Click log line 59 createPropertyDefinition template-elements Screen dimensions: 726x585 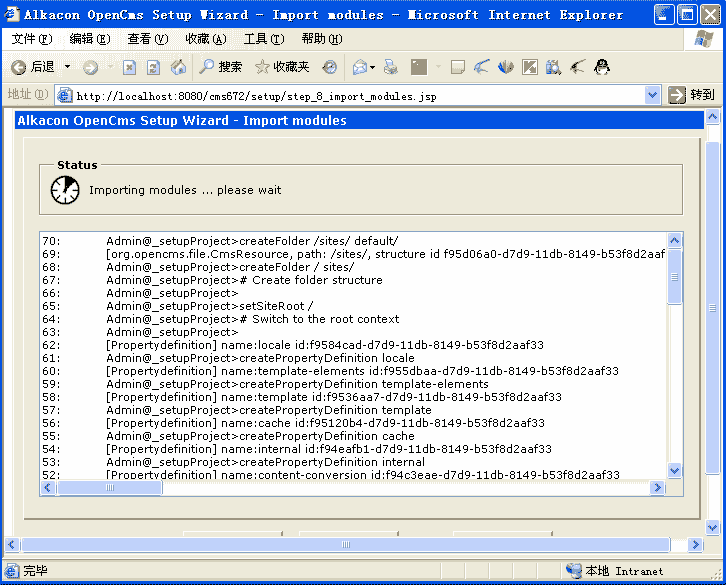coord(298,384)
